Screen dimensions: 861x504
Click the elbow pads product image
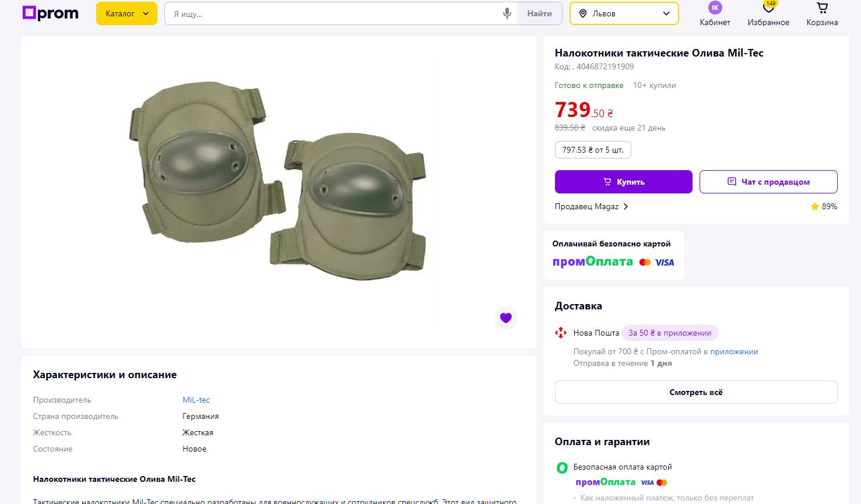(278, 181)
